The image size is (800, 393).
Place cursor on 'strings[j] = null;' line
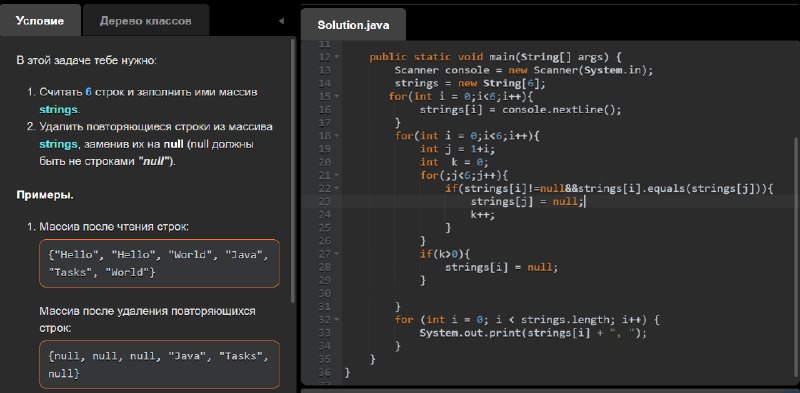527,202
